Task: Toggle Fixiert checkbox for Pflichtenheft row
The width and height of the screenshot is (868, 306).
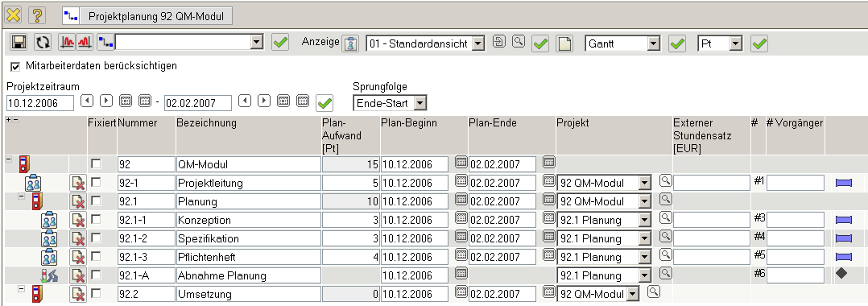Action: pos(97,256)
